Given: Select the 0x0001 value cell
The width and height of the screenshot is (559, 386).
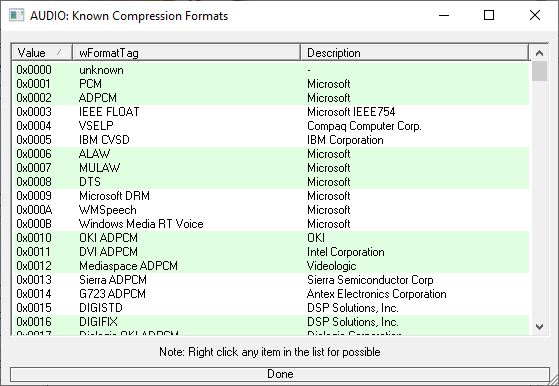Looking at the screenshot, I should [x=34, y=84].
